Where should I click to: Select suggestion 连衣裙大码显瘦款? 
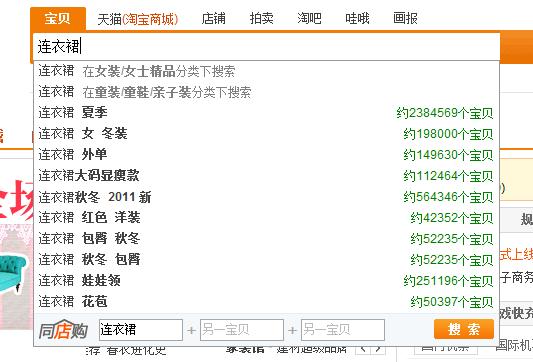[266, 176]
